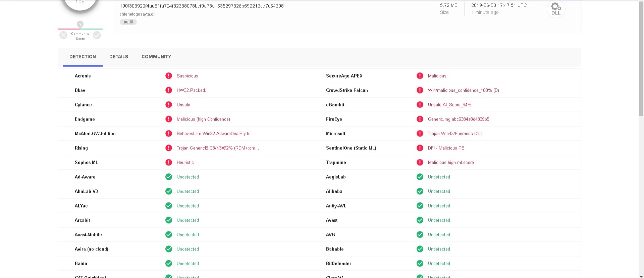Image resolution: width=644 pixels, height=278 pixels.
Task: Click the Ad-Aware green check icon
Action: click(x=169, y=177)
